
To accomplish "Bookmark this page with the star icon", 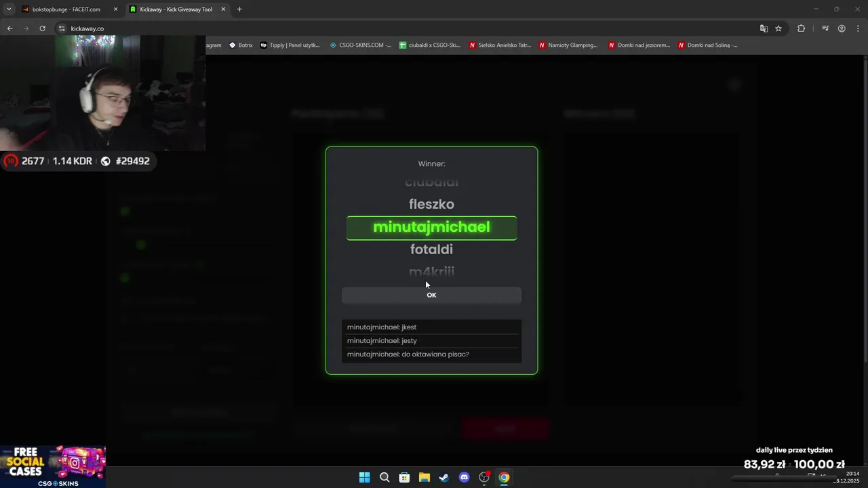I will click(778, 28).
